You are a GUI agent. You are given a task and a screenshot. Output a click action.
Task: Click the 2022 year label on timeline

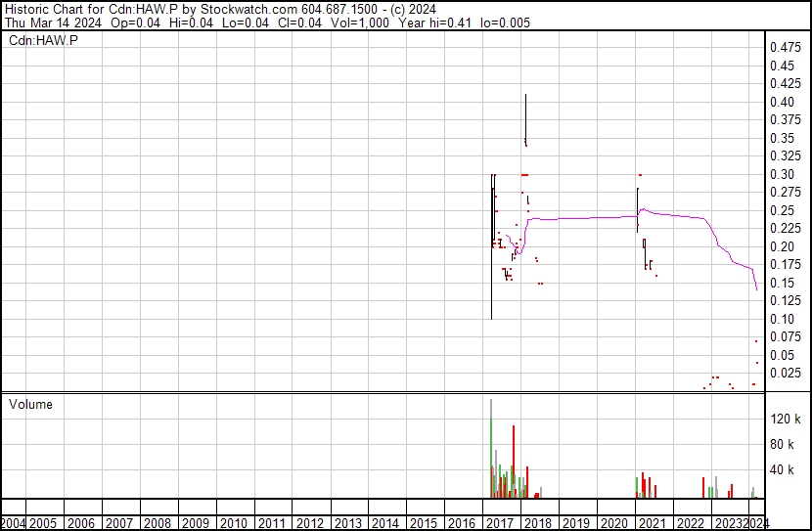(691, 523)
